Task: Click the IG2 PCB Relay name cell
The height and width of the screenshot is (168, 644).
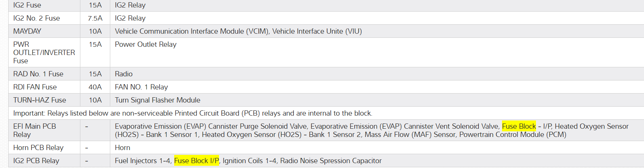Action: coord(36,161)
